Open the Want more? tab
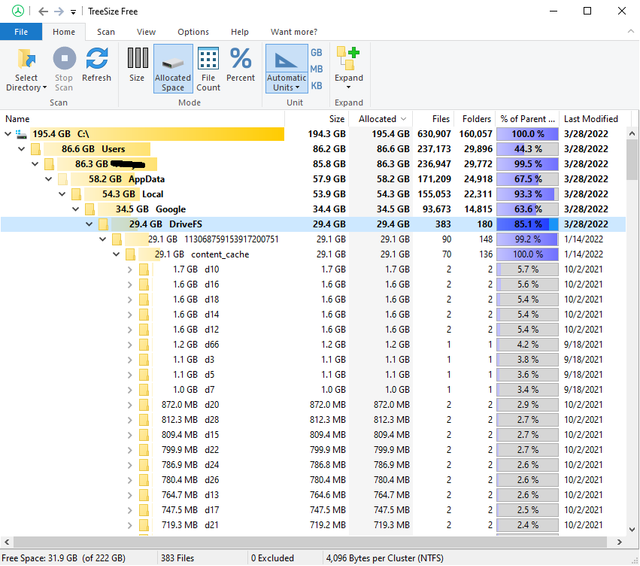 (294, 32)
